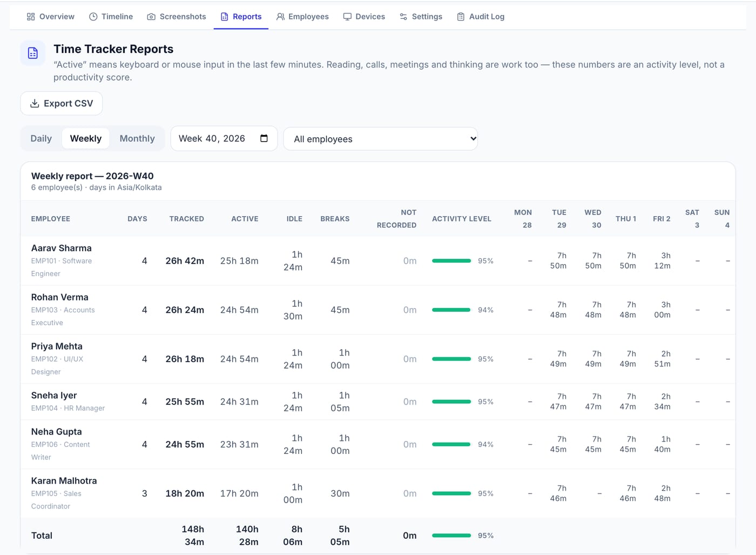This screenshot has height=555, width=756.
Task: Click the SUN 4 column header
Action: pos(722,219)
